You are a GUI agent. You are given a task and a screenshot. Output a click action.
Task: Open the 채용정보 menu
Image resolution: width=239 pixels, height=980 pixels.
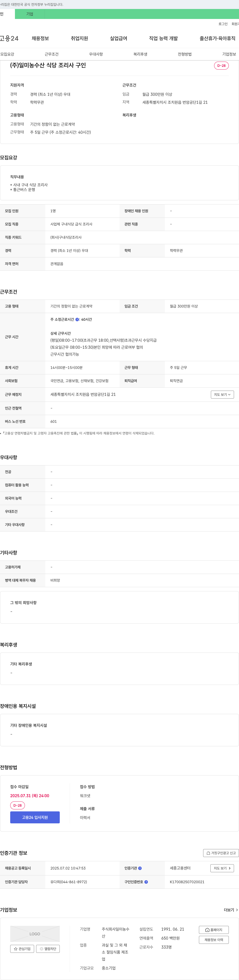click(x=40, y=38)
